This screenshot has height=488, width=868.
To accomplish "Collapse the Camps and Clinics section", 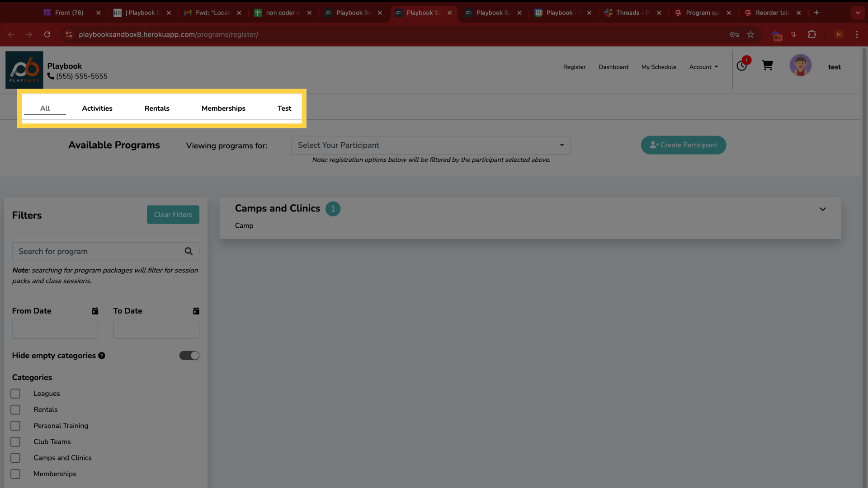I will (x=822, y=209).
